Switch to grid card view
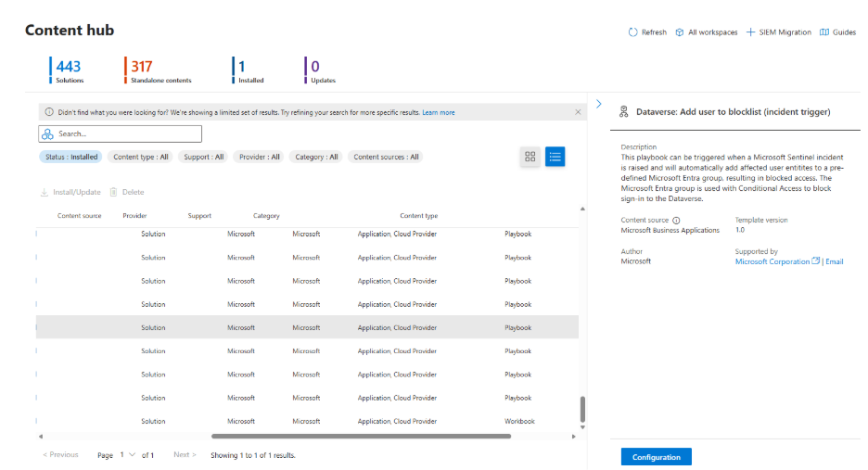The image size is (868, 470). click(530, 157)
